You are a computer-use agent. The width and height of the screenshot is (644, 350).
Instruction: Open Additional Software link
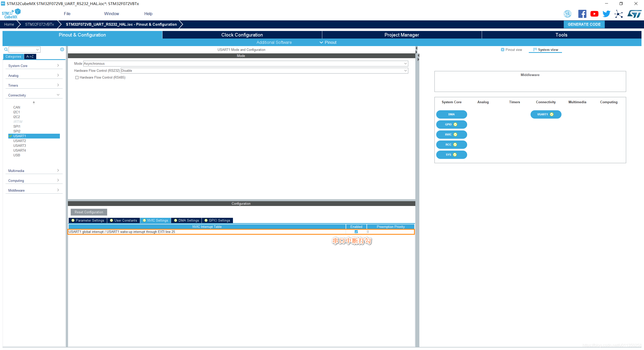(274, 42)
